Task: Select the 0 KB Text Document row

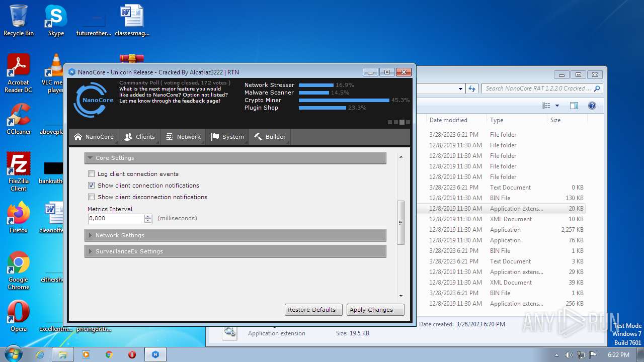Action: [502, 188]
